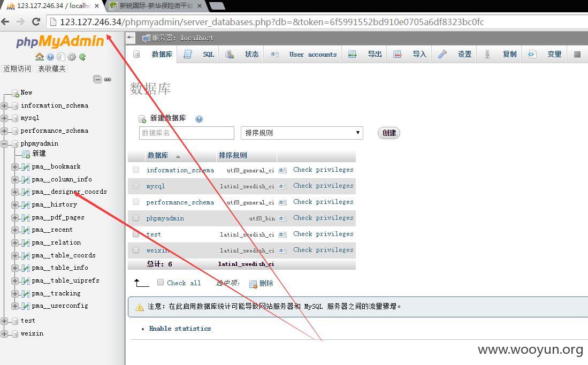Click pma__history table icon
This screenshot has height=365, width=588.
[25, 205]
